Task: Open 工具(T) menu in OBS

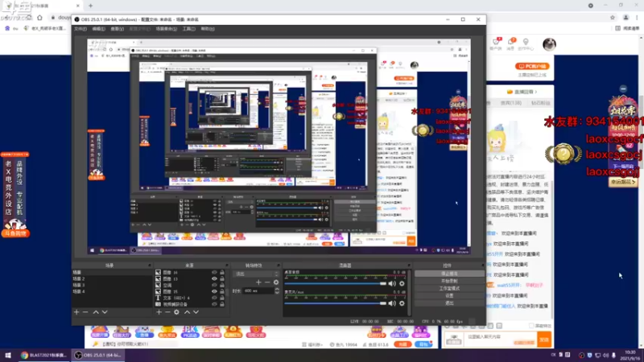Action: pos(189,29)
